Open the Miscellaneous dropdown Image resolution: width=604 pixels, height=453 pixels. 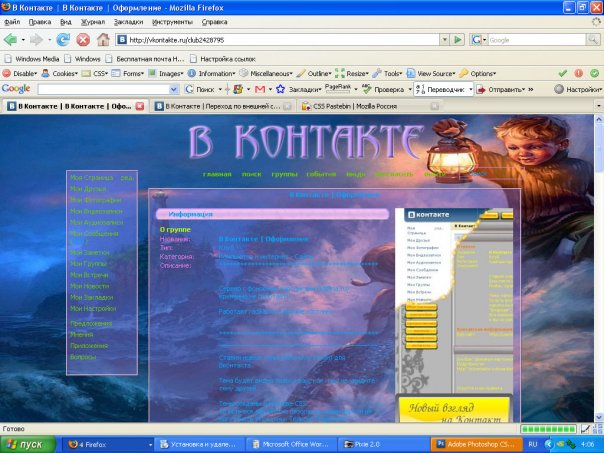click(266, 73)
